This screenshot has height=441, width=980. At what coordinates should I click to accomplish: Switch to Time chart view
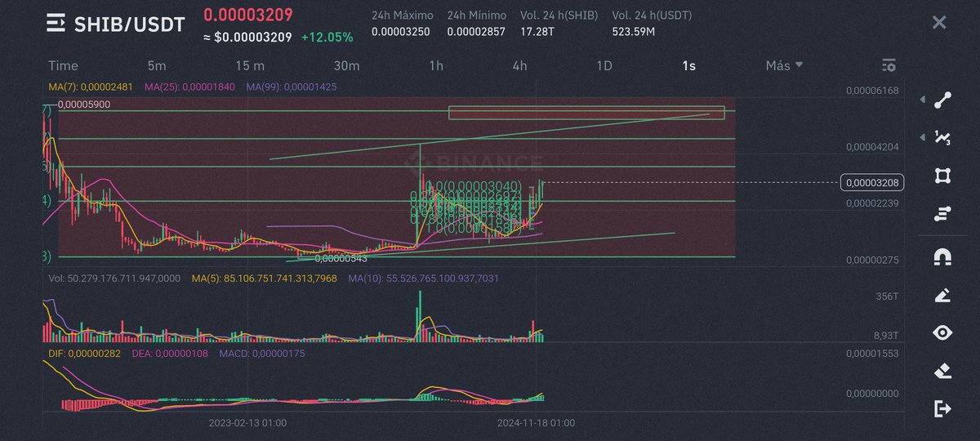point(63,65)
